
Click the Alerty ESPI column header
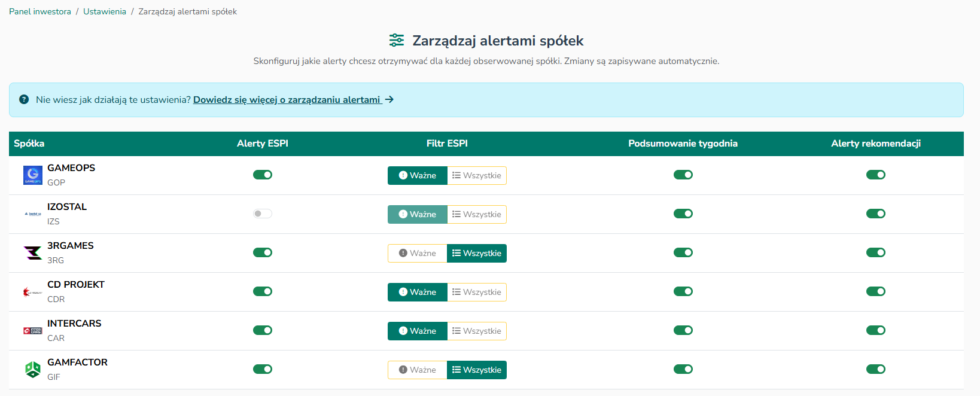tap(263, 144)
